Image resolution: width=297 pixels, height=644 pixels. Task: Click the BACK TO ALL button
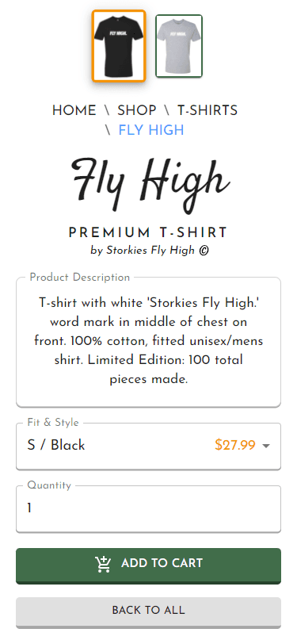click(149, 612)
